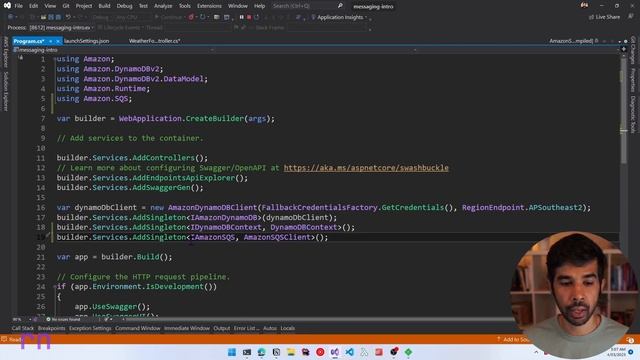Open the Error List tab
Viewport: 640px width, 360px height.
246,328
